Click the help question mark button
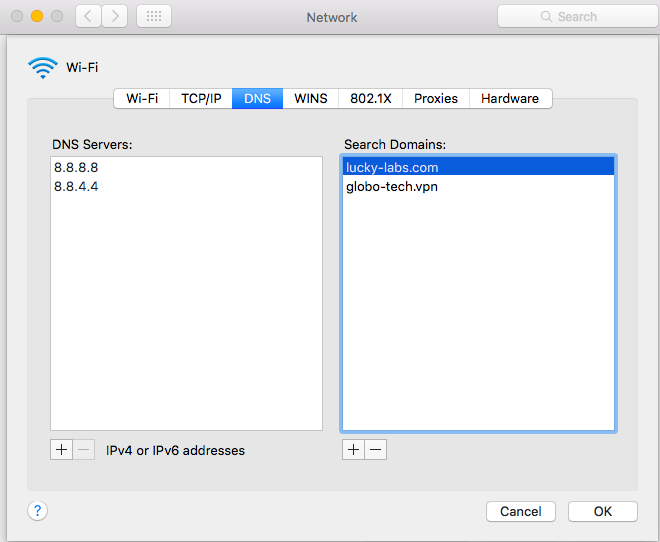This screenshot has width=660, height=542. [x=37, y=511]
